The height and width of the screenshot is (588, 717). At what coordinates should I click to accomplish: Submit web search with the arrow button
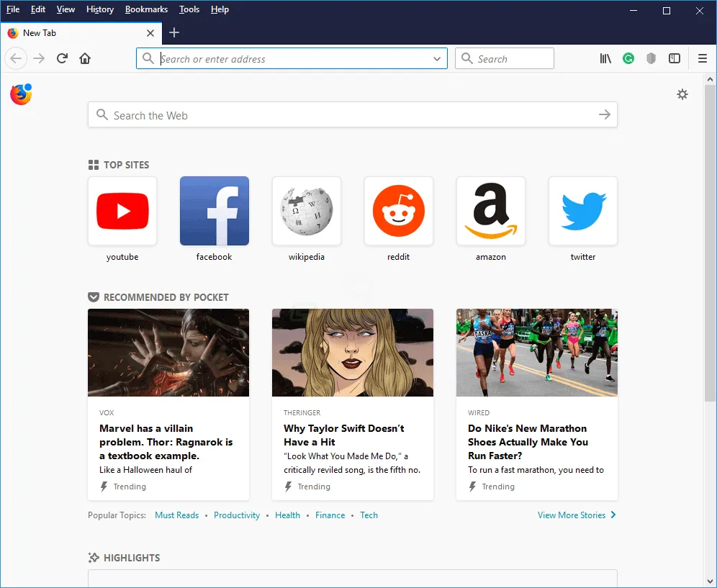click(605, 114)
